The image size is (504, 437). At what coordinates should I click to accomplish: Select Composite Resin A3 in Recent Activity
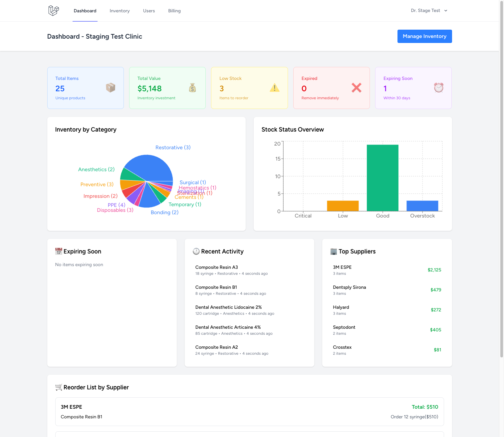[x=216, y=267]
